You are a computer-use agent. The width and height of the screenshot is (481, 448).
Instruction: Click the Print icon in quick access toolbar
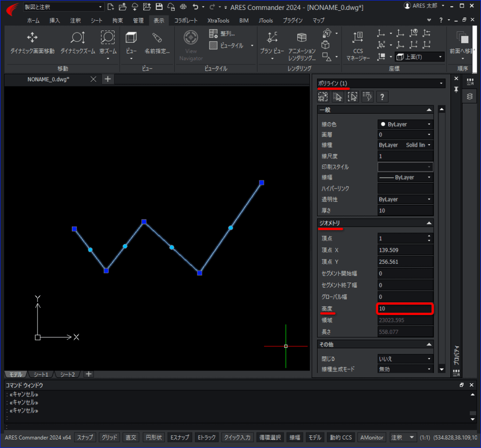183,7
